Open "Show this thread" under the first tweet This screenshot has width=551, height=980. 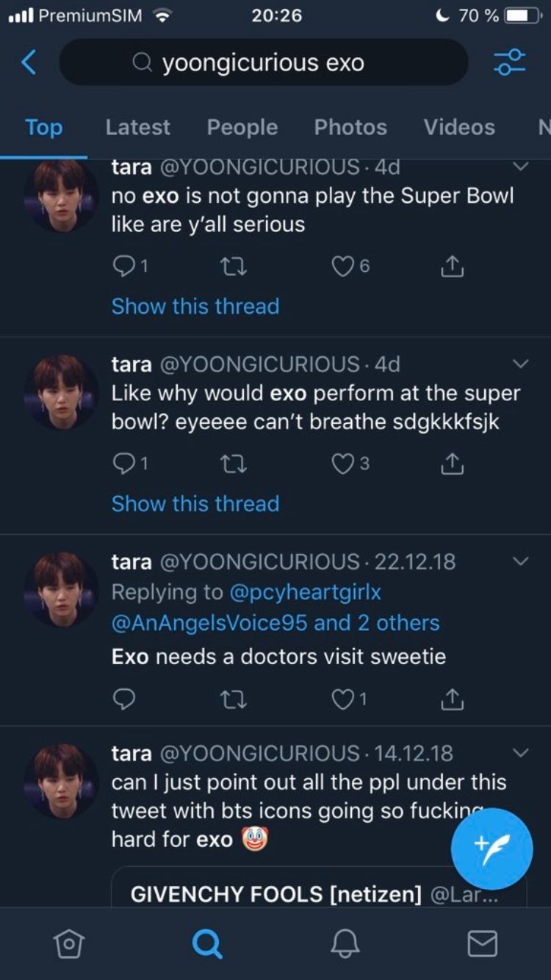[x=195, y=306]
